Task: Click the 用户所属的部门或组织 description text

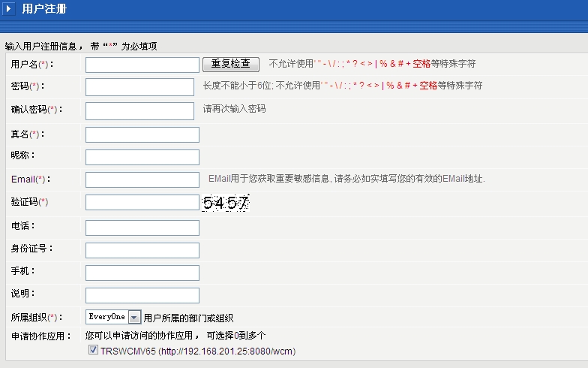Action: (188, 318)
